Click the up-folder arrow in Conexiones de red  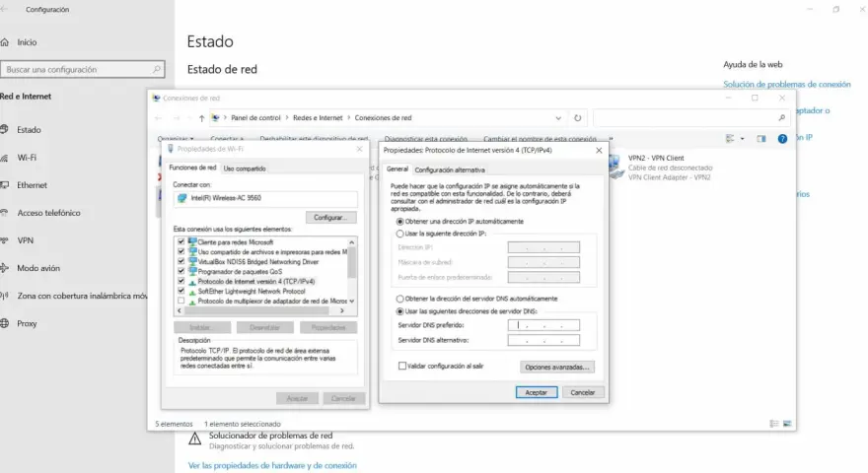201,118
